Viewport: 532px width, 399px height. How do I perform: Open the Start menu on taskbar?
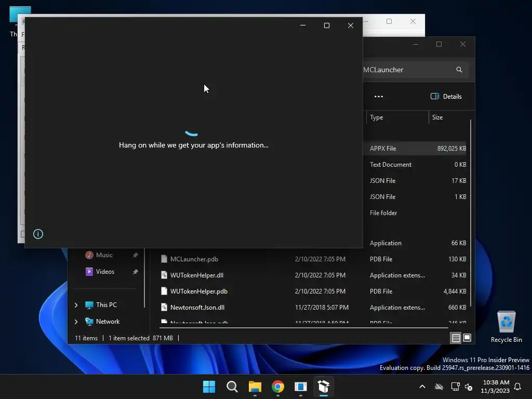tap(209, 387)
